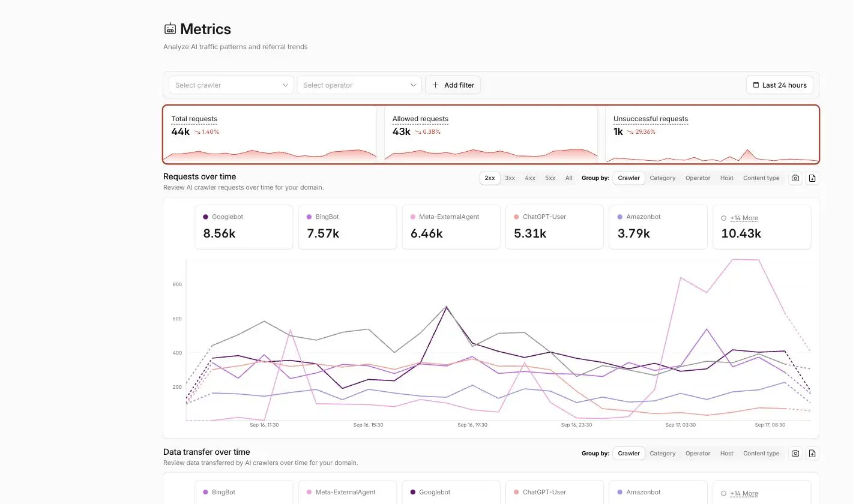The image size is (853, 504).
Task: Group Data transfer by Host
Action: tap(727, 454)
